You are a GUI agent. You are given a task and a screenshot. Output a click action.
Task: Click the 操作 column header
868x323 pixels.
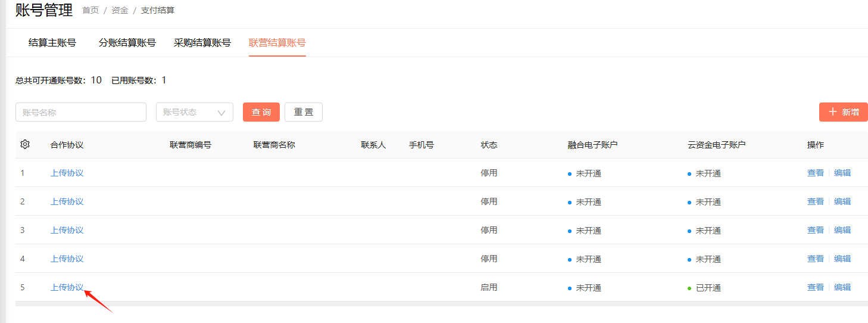tap(816, 145)
